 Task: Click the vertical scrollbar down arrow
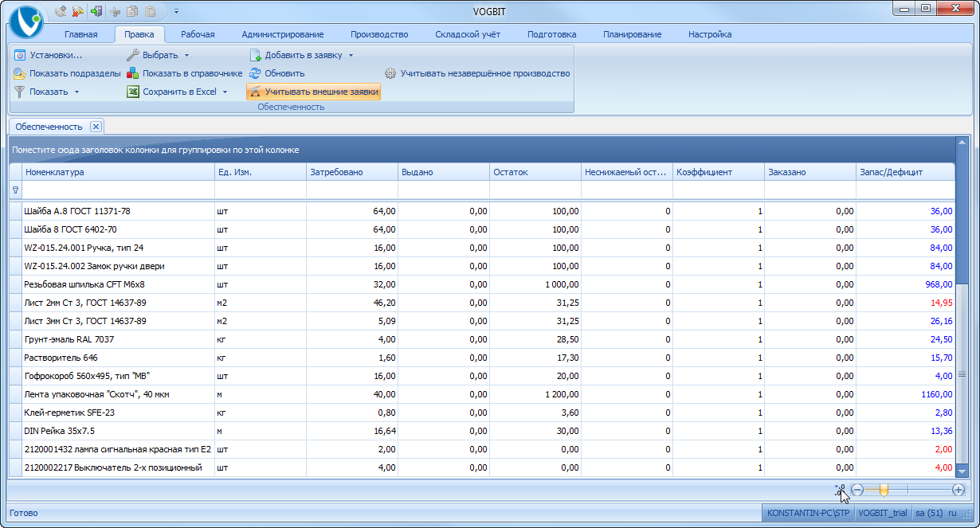[962, 471]
